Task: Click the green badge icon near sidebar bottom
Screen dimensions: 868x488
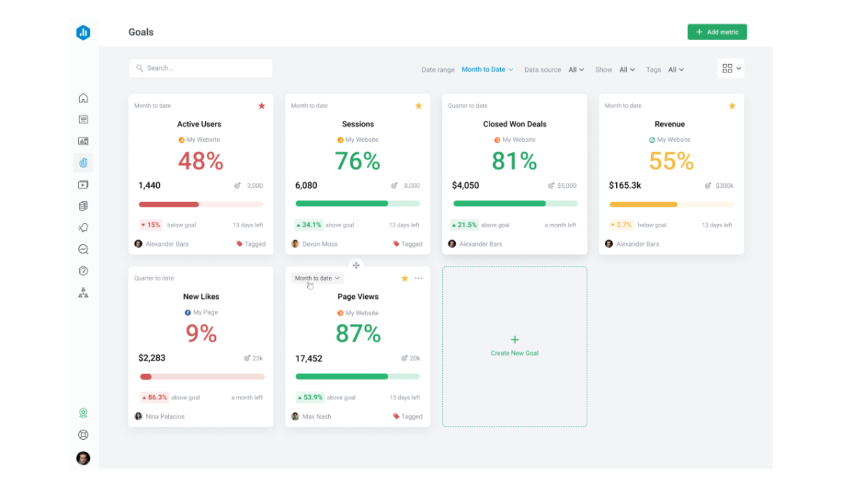Action: (83, 413)
